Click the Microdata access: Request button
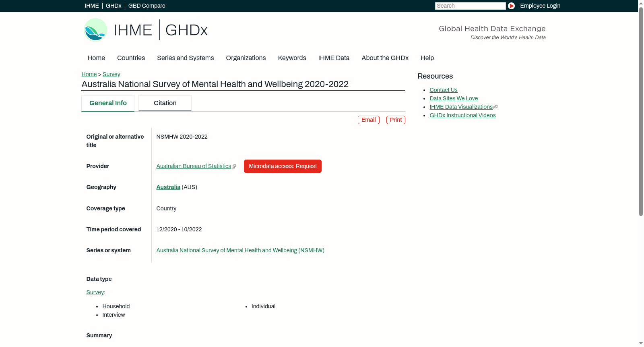644x347 pixels. tap(283, 166)
